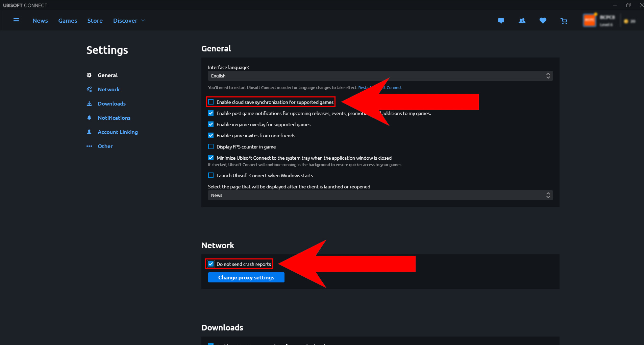
Task: Click Change proxy settings
Action: [246, 277]
